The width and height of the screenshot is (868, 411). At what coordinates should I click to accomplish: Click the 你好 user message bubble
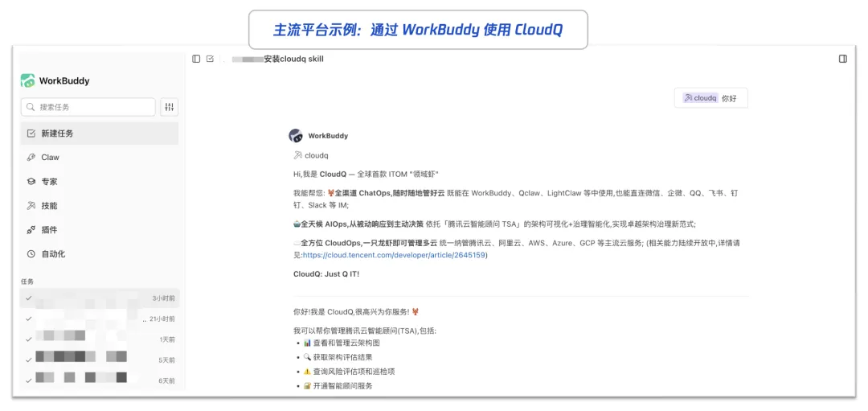pos(710,98)
